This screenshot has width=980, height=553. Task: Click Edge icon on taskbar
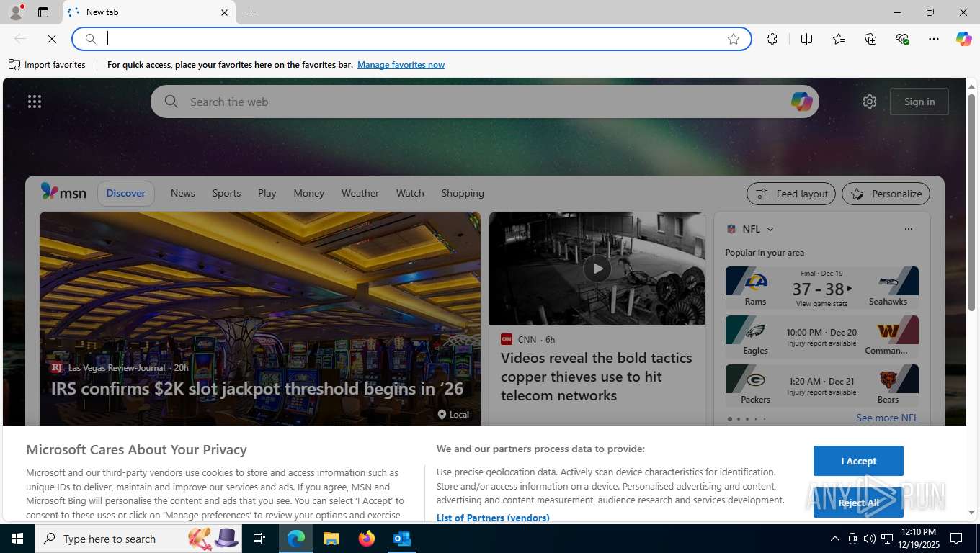tap(296, 539)
